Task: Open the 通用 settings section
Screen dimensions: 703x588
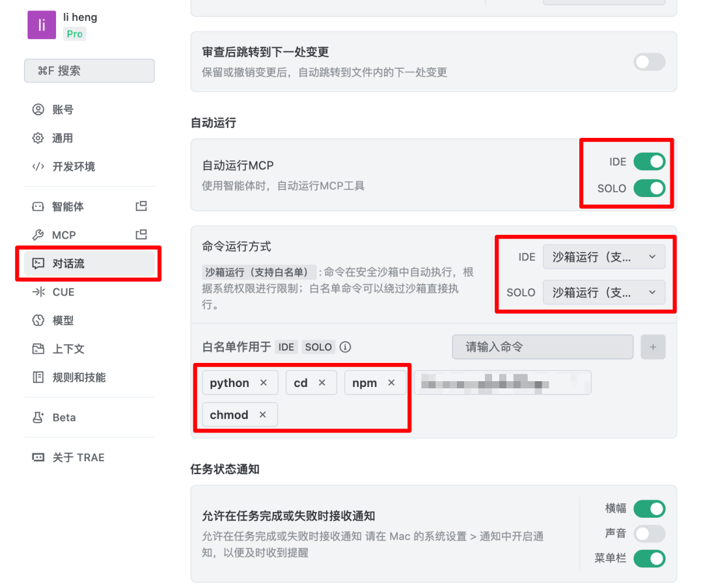Action: pyautogui.click(x=89, y=138)
